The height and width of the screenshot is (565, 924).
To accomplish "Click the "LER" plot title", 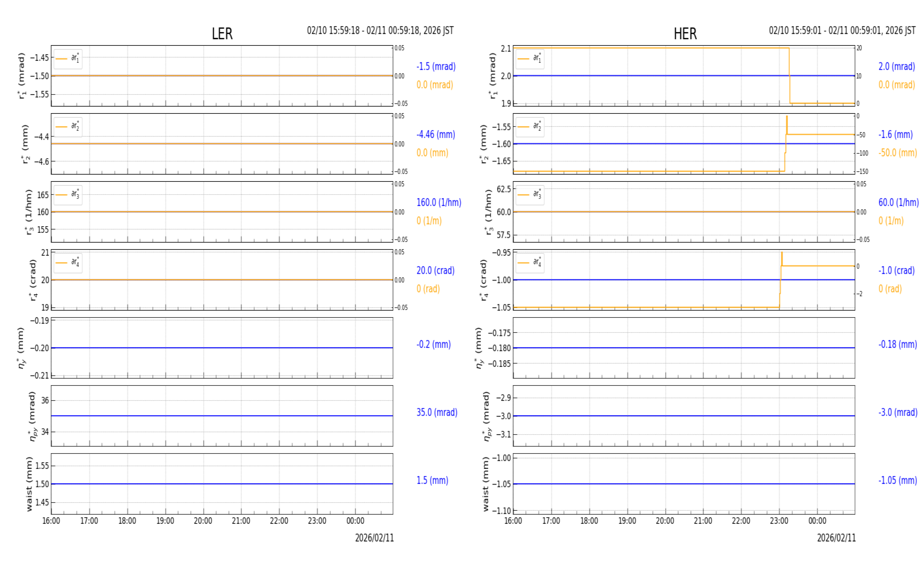I will [x=222, y=34].
